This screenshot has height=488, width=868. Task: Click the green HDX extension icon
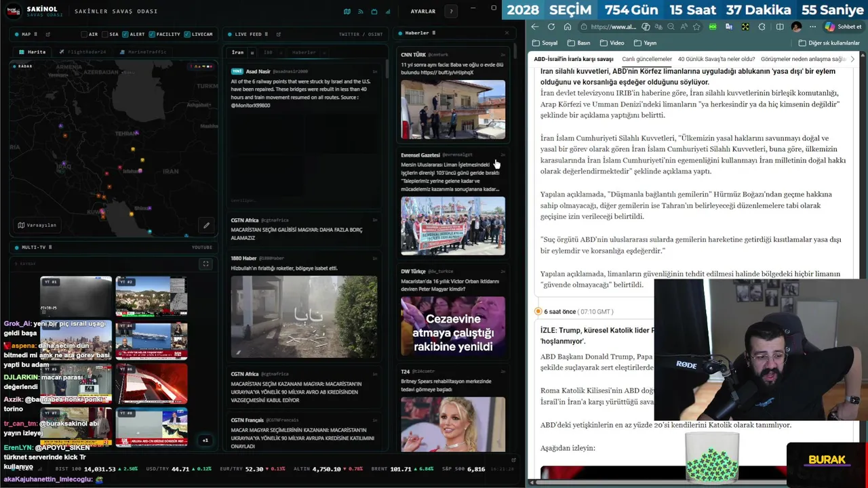click(713, 26)
